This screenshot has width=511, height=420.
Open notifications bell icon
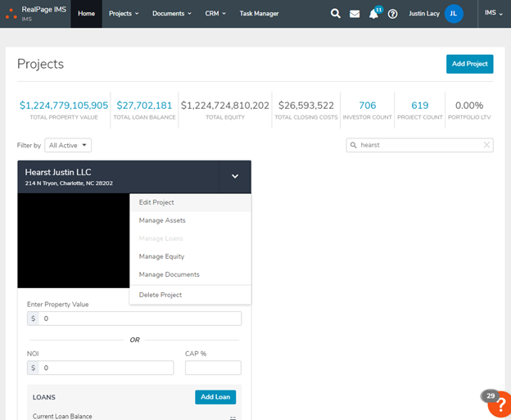tap(374, 14)
